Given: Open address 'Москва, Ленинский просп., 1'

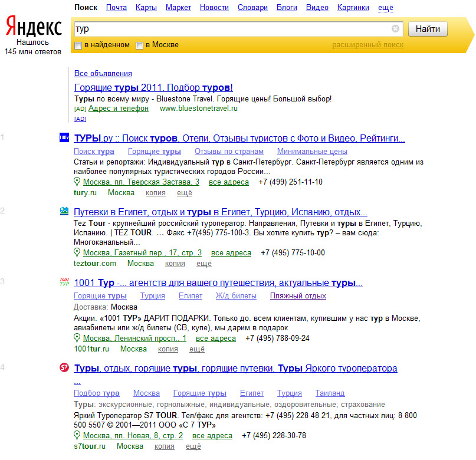Looking at the screenshot, I should point(135,339).
